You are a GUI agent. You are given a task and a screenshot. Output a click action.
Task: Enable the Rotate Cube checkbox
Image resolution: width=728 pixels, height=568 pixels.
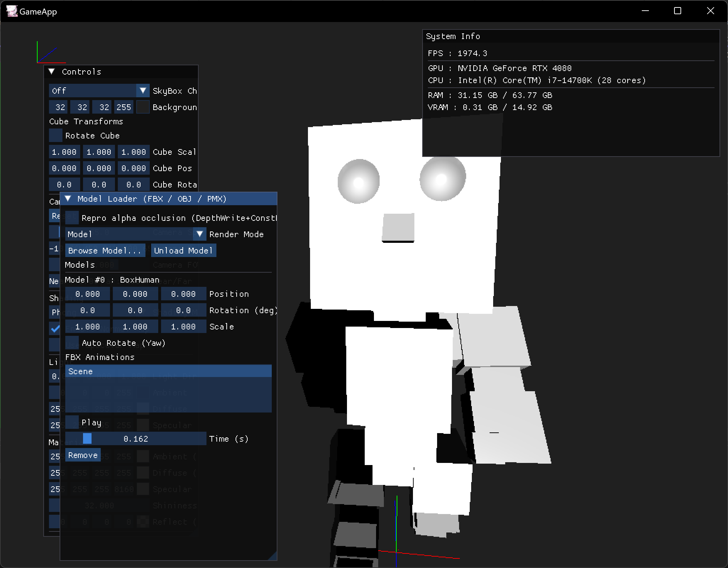coord(56,136)
